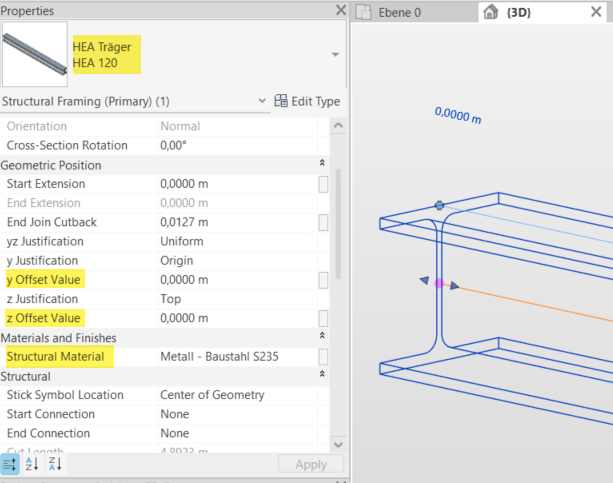
Task: Select Stick Symbol Location Center of Geometry value
Action: tap(238, 395)
